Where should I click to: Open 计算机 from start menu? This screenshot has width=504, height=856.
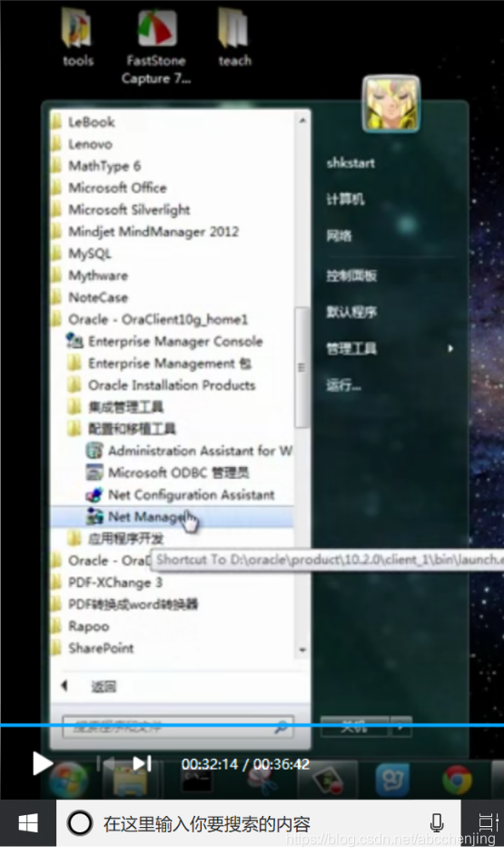(345, 199)
